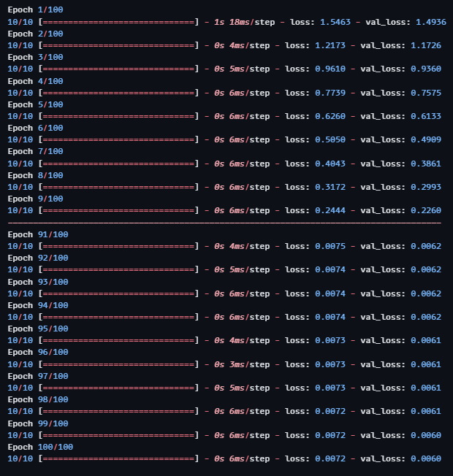
Task: Click the Epoch 9/100 label
Action: tap(35, 199)
